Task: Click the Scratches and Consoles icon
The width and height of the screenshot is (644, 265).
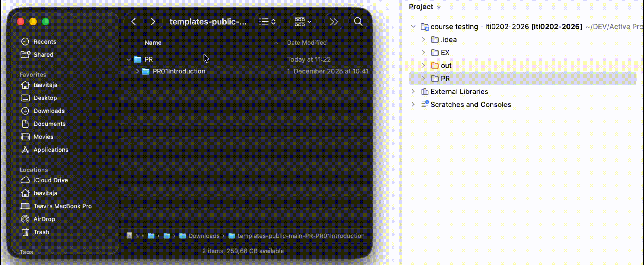Action: click(x=424, y=104)
